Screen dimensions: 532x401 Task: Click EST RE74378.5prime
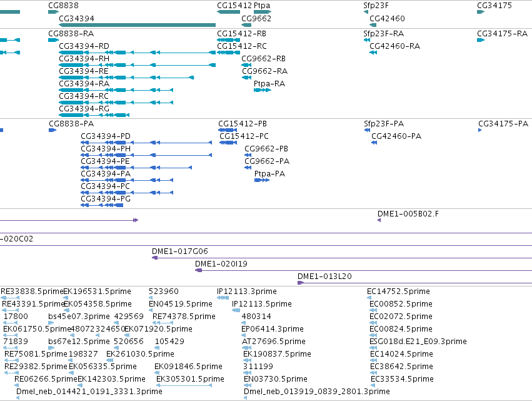(184, 317)
